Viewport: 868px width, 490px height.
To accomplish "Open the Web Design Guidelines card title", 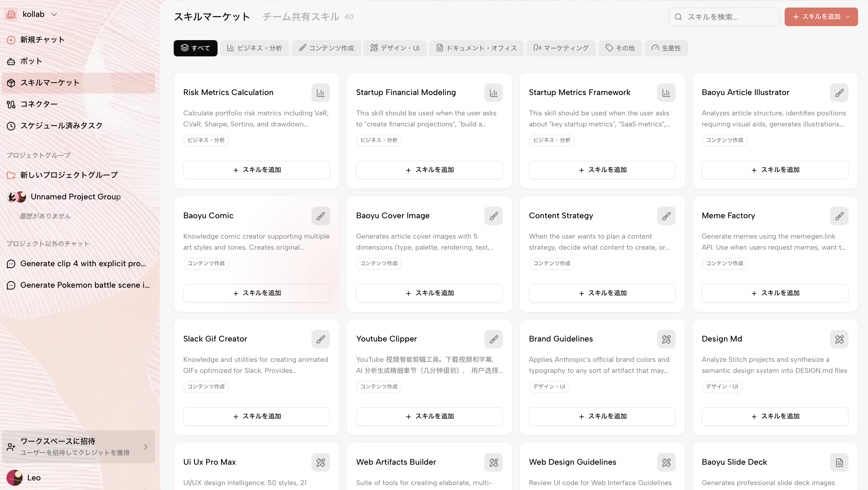I will click(573, 462).
